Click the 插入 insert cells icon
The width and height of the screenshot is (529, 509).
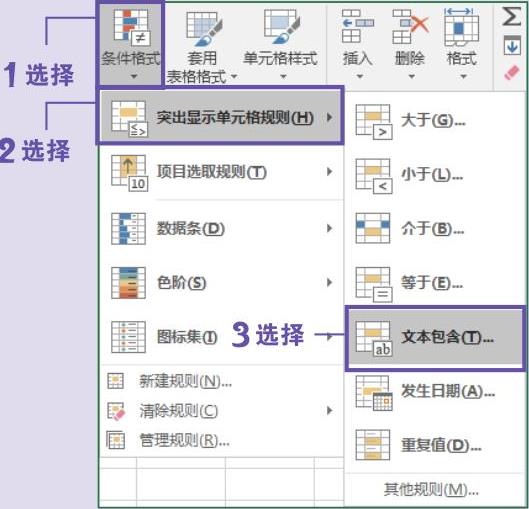(358, 26)
